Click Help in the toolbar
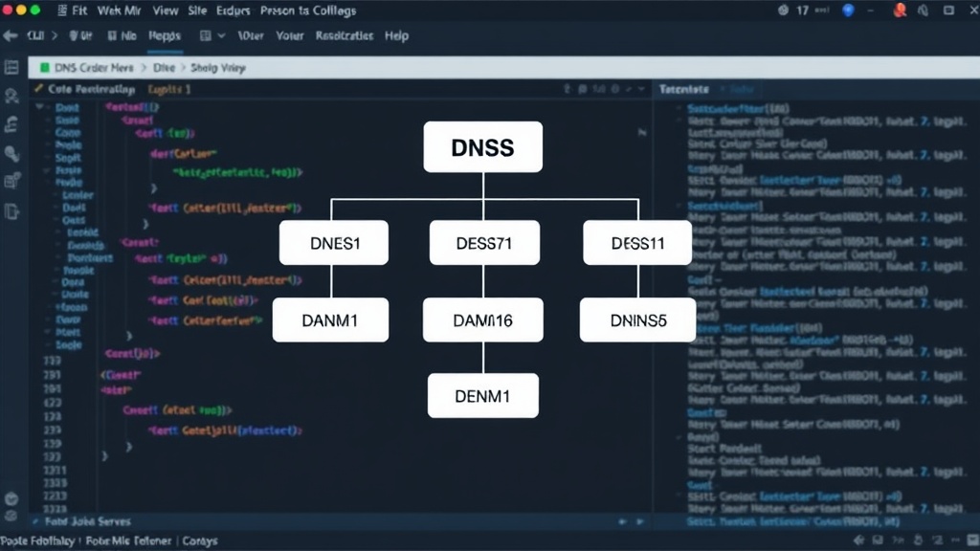Image resolution: width=980 pixels, height=551 pixels. [397, 35]
